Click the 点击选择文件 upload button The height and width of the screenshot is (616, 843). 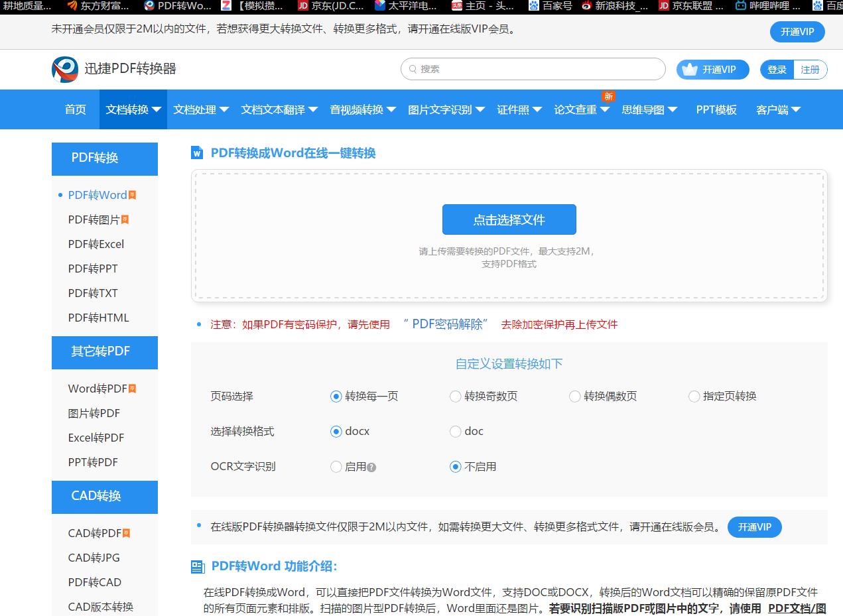509,219
